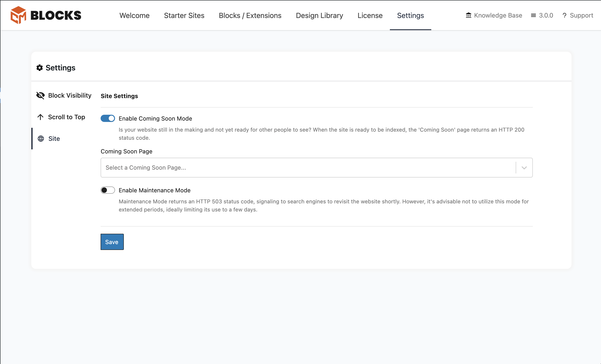The image size is (601, 364).
Task: Click the Support question mark icon
Action: point(564,15)
